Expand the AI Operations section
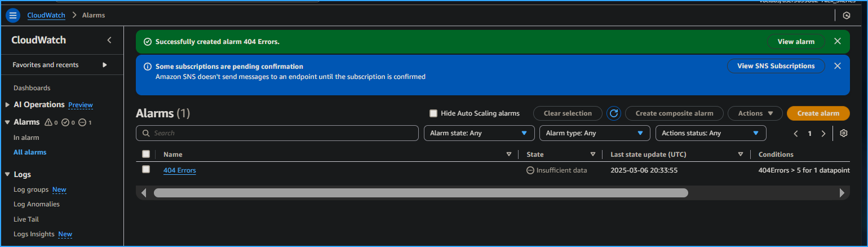Image resolution: width=868 pixels, height=247 pixels. (x=7, y=105)
